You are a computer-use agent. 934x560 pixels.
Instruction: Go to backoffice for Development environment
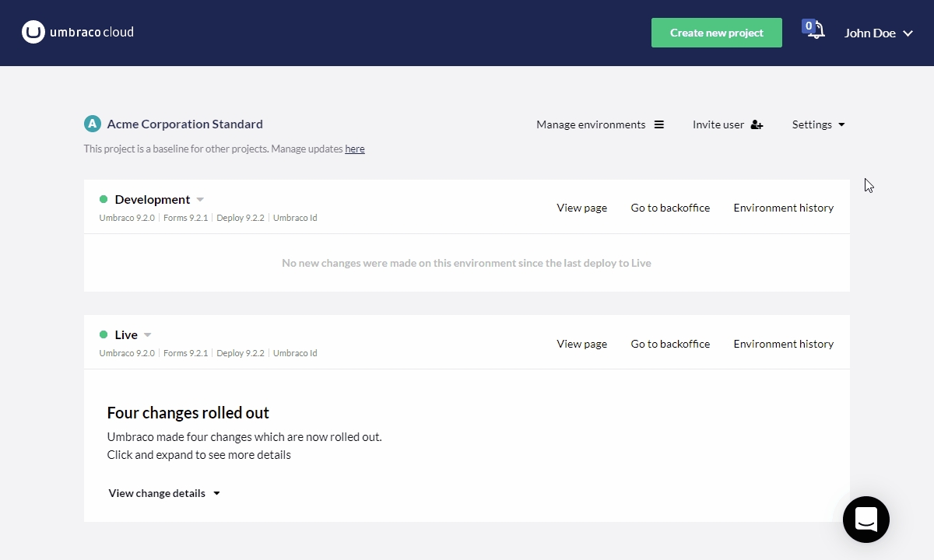tap(670, 208)
